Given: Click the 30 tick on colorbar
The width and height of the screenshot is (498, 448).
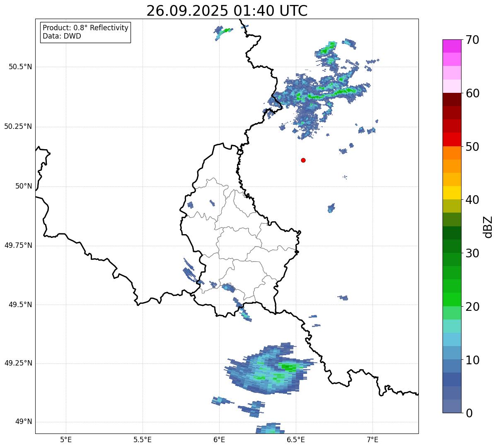Looking at the screenshot, I should [x=472, y=253].
